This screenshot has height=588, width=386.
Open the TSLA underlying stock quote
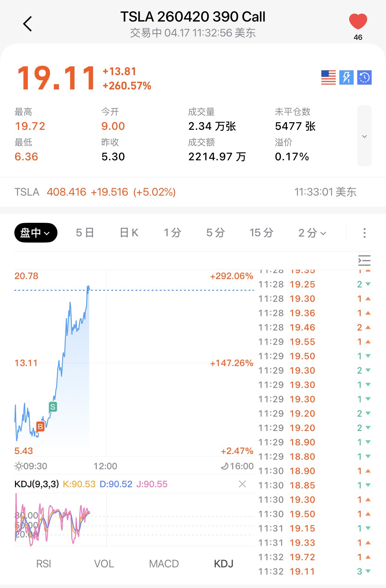pos(95,192)
